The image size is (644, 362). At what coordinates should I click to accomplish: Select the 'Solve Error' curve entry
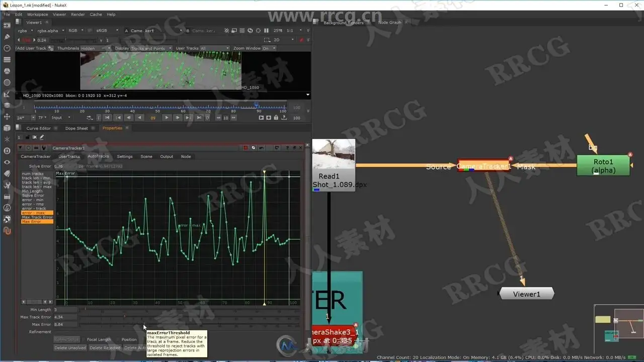(x=37, y=196)
